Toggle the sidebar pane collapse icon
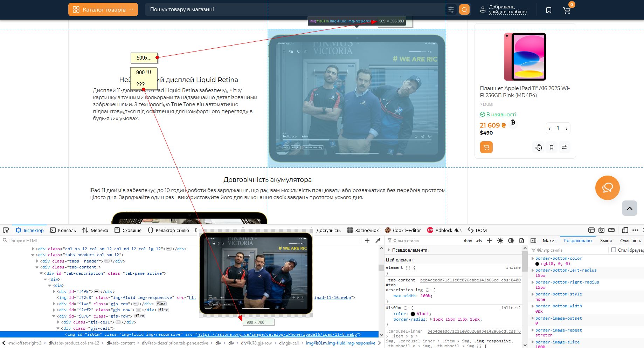This screenshot has height=348, width=644. pyautogui.click(x=533, y=240)
